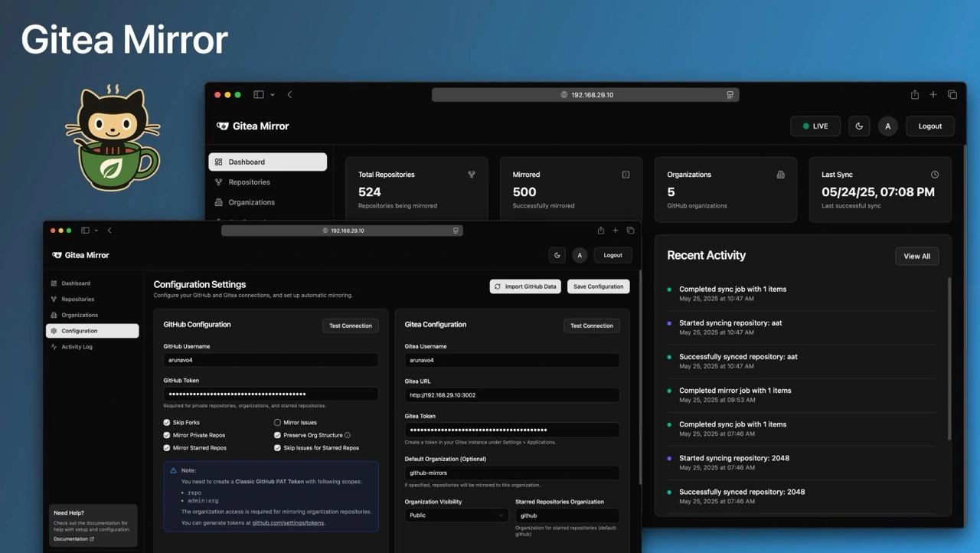Click tab overview icon in front browser window
Viewport: 980px width, 553px height.
tap(631, 231)
